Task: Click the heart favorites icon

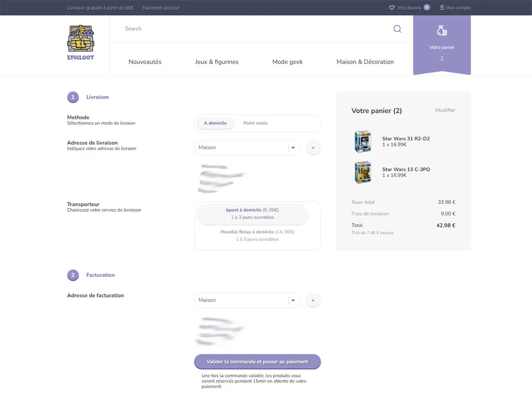Action: [392, 7]
